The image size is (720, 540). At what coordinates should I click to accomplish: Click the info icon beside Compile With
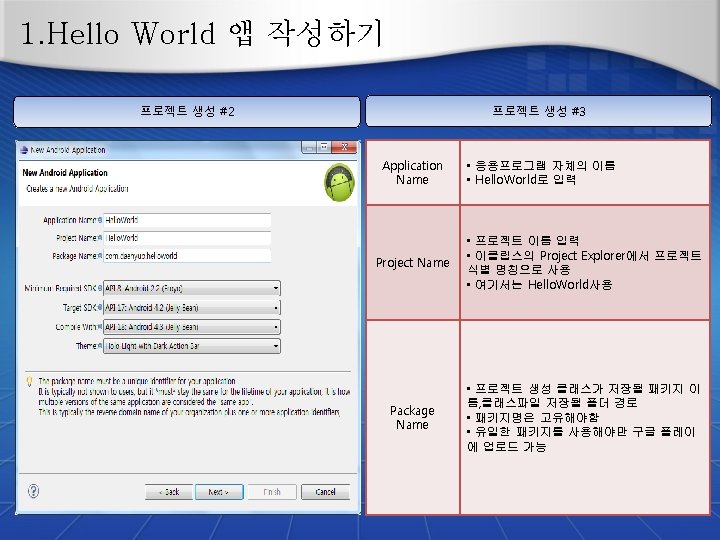100,327
